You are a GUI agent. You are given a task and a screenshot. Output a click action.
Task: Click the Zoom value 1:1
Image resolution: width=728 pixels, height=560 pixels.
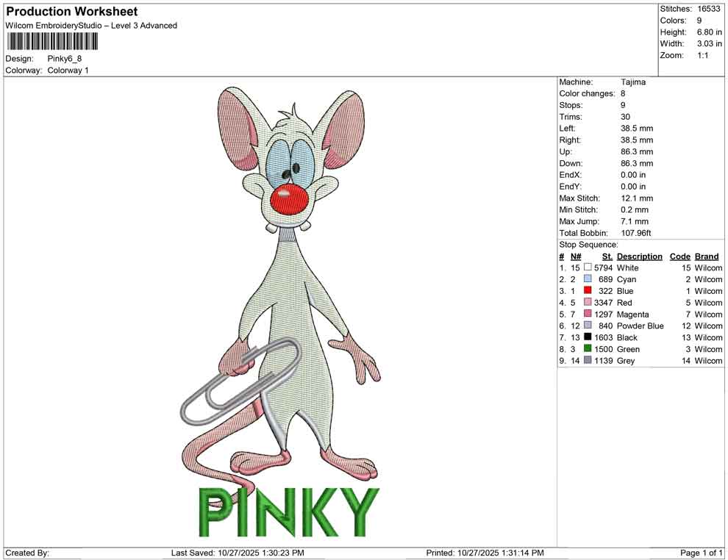(x=702, y=55)
